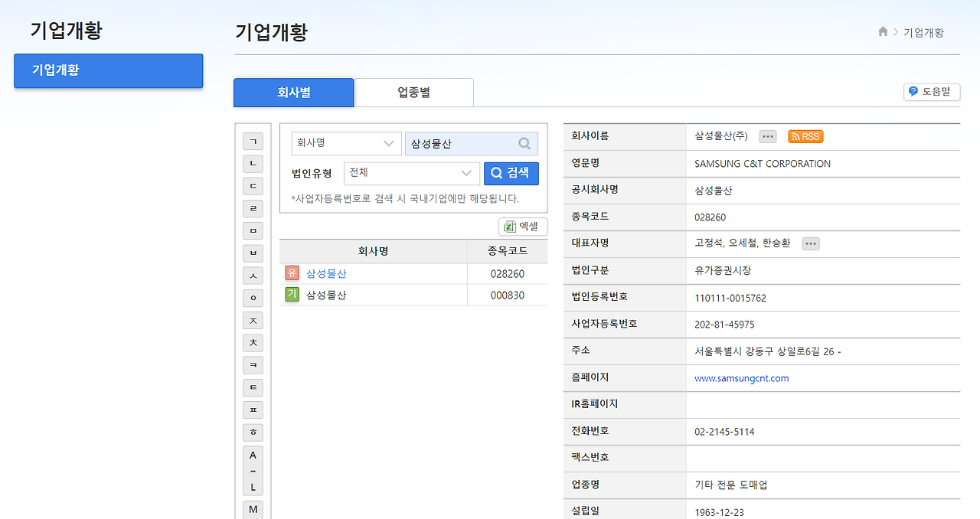980x519 pixels.
Task: Open www.samsungcnt.com homepage link
Action: pos(741,378)
